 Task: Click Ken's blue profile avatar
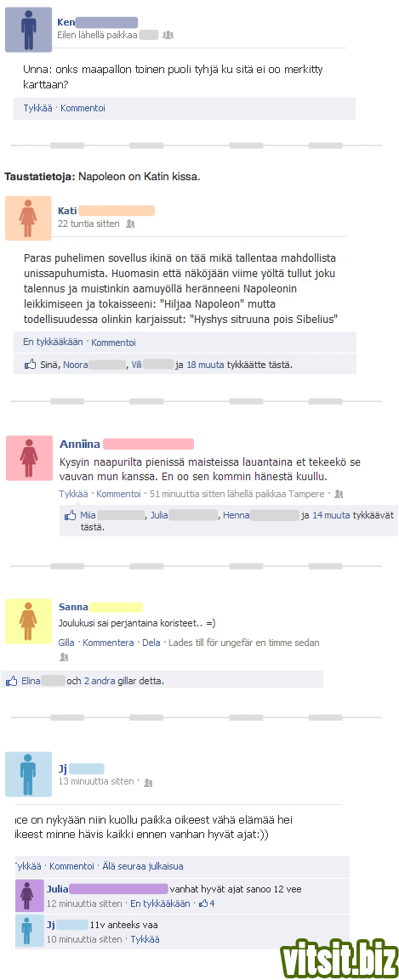[x=28, y=30]
